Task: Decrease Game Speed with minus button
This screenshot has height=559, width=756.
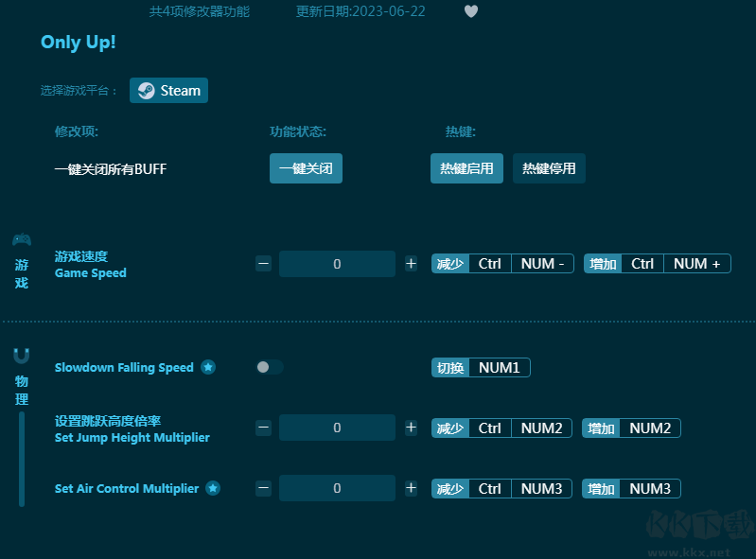Action: click(x=263, y=264)
